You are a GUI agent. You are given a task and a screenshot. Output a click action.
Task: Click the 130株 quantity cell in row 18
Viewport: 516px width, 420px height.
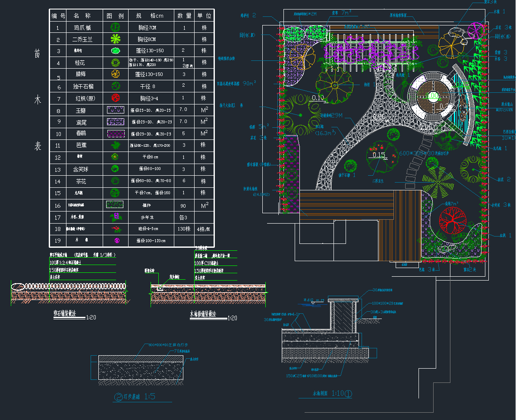click(x=183, y=228)
